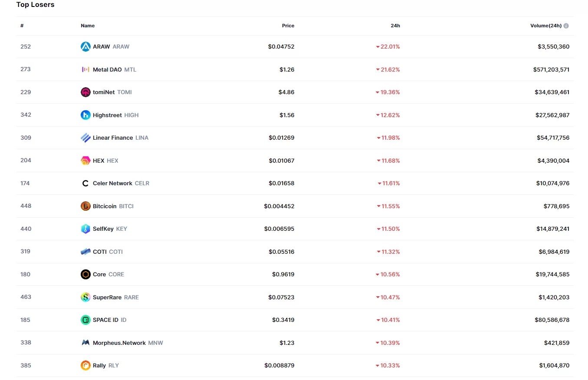
Task: Sort by the 24h column header
Action: pos(395,26)
